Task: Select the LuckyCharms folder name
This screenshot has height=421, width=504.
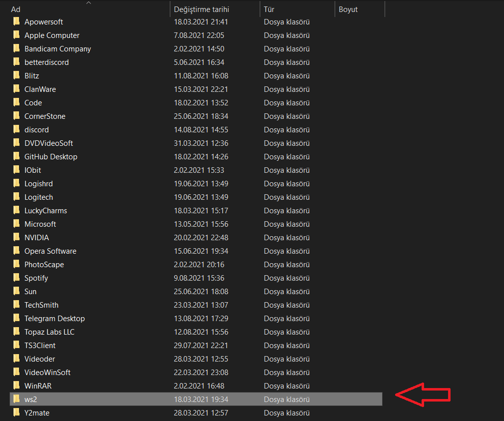Action: tap(45, 211)
